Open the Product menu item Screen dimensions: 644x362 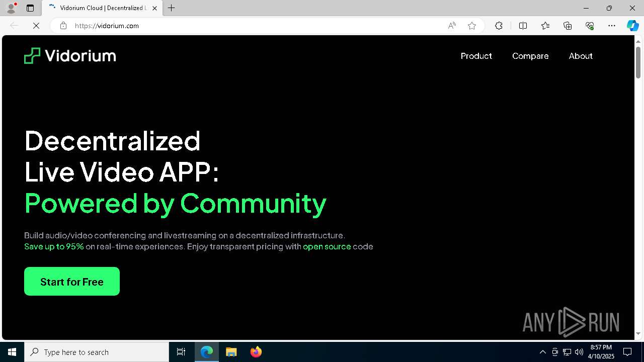(x=476, y=56)
